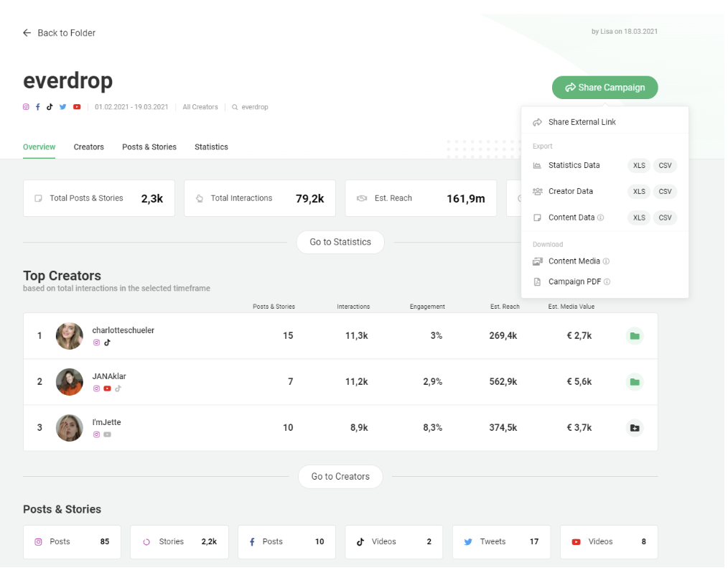Click info icon beside Content Media

[x=607, y=261]
